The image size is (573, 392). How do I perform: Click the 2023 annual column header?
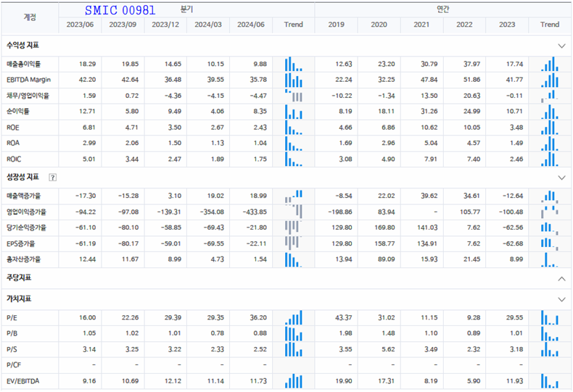[x=507, y=25]
